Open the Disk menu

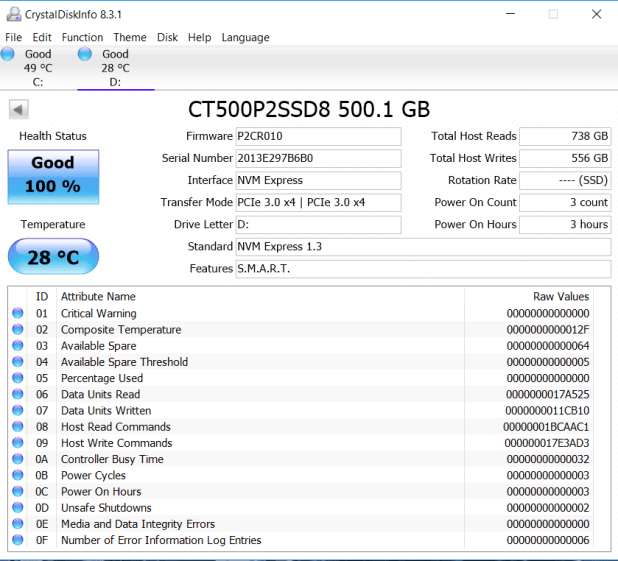pyautogui.click(x=167, y=37)
